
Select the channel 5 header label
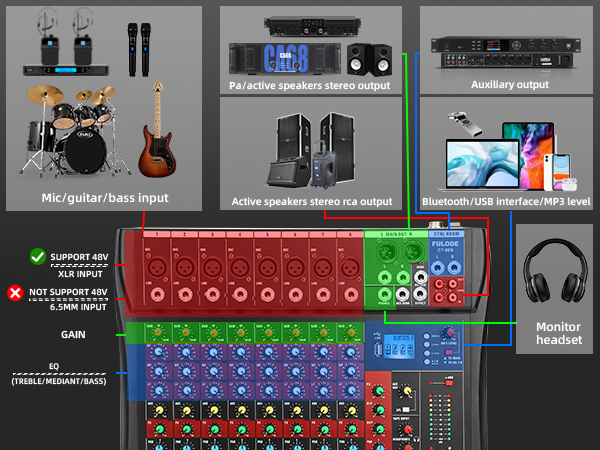pyautogui.click(x=267, y=234)
